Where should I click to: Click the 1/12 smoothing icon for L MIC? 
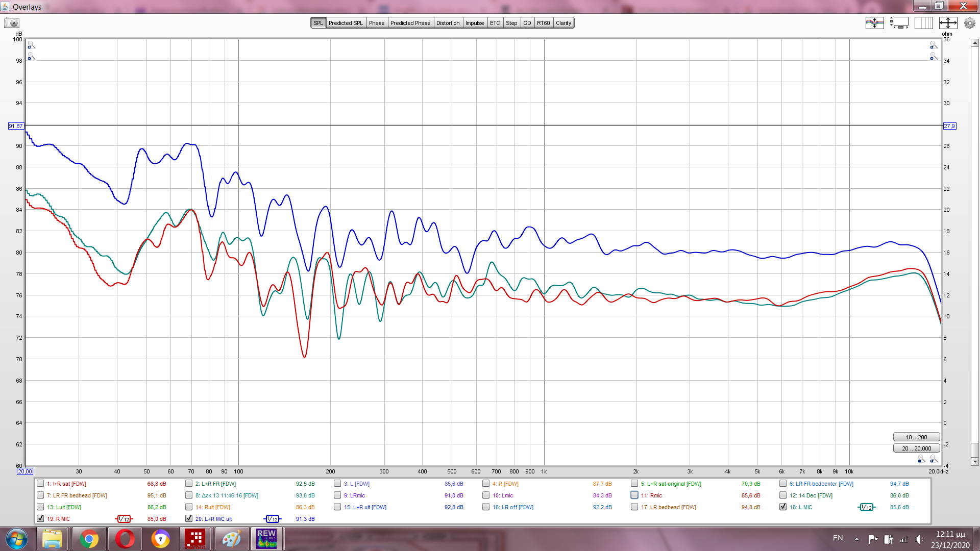[867, 507]
